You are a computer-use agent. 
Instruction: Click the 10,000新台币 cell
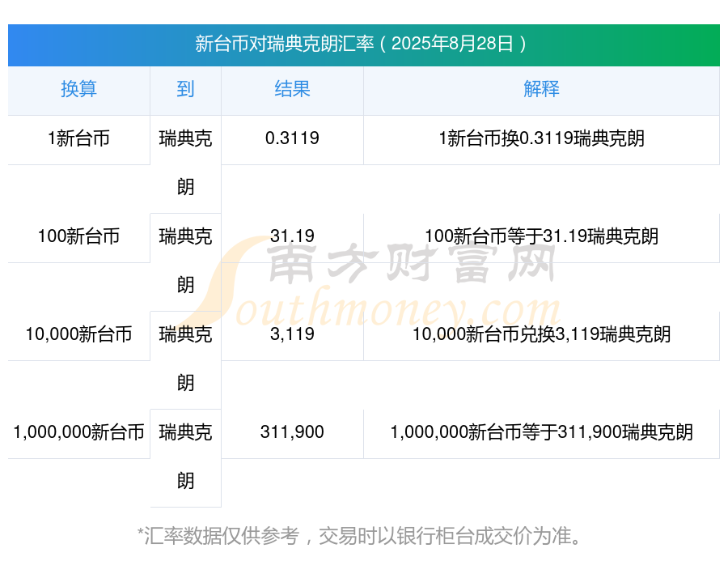pyautogui.click(x=79, y=334)
